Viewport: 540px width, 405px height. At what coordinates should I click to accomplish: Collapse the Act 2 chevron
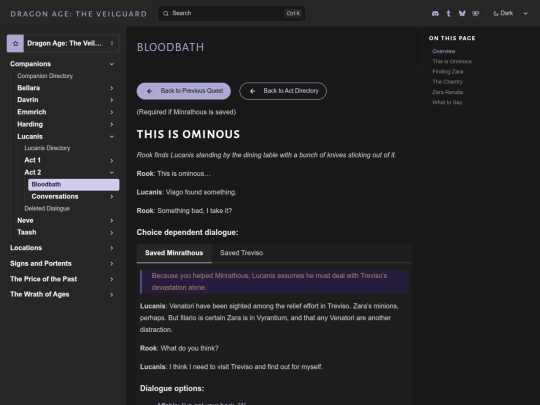(112, 173)
